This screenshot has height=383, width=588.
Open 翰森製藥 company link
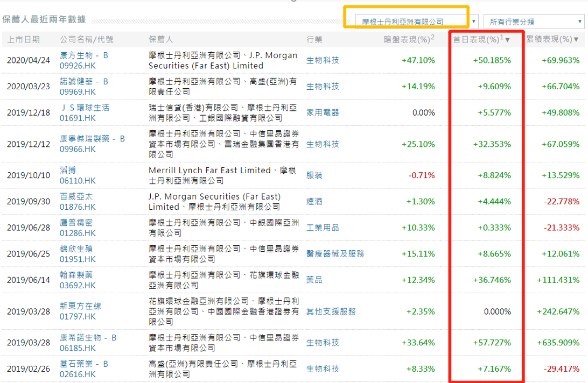coord(76,275)
